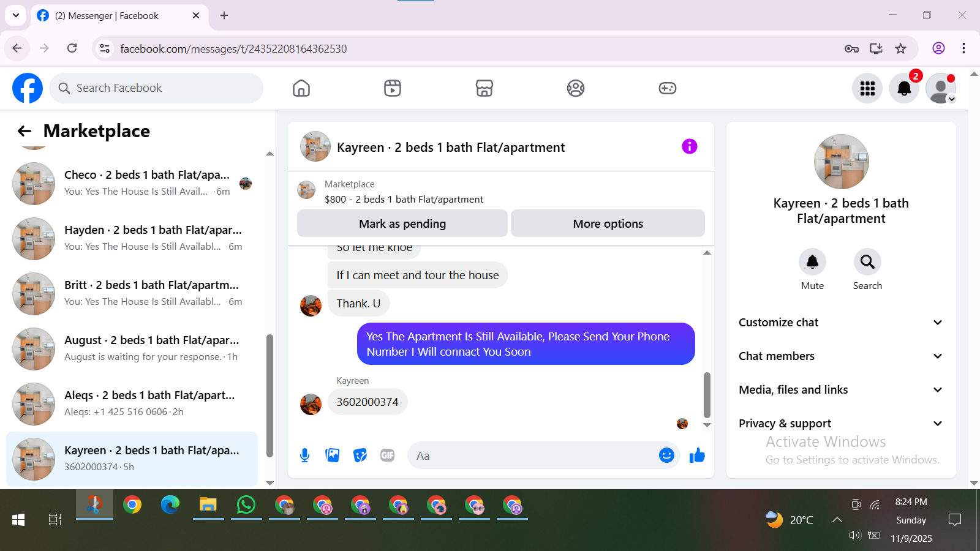Select Kayreen conversation in list
Viewport: 980px width, 551px height.
[132, 459]
